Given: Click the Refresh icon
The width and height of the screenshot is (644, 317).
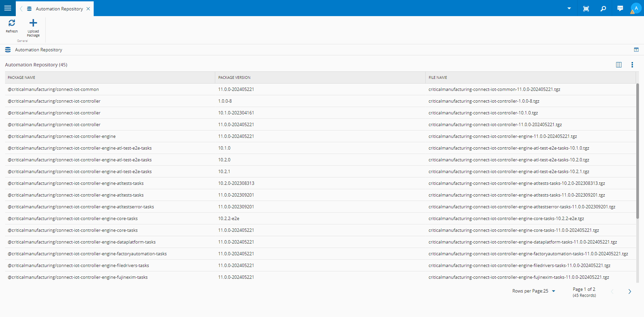Looking at the screenshot, I should click(x=12, y=23).
